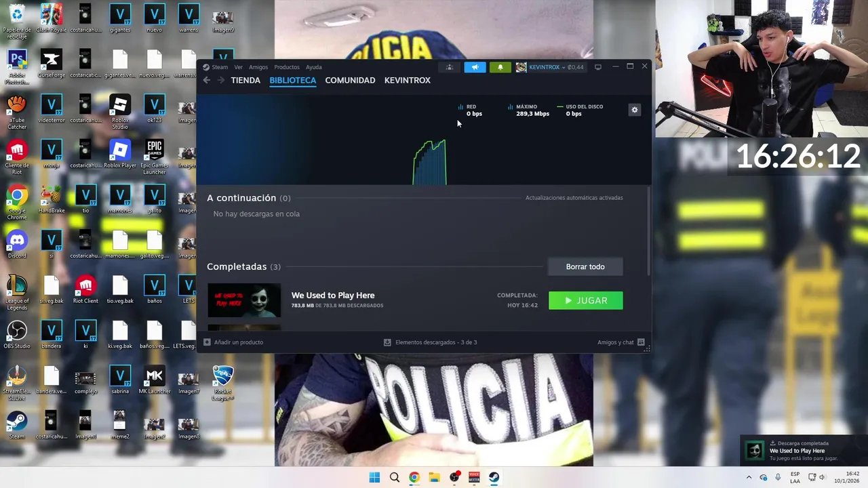Switch to the COMUNIDAD tab

pos(350,80)
